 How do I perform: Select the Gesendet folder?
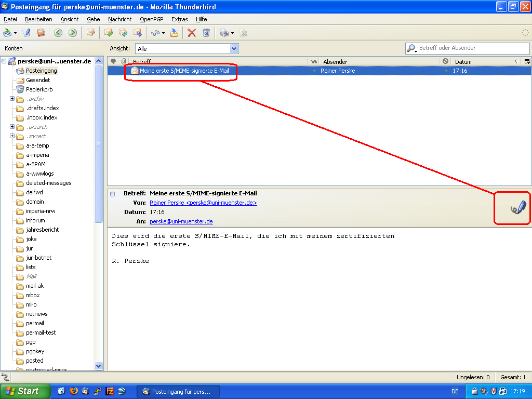38,80
